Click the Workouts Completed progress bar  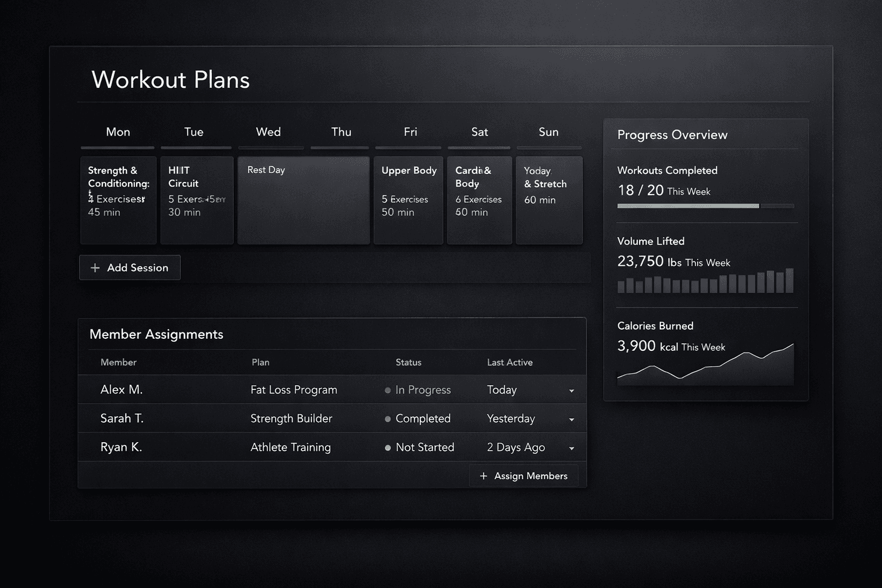(x=705, y=206)
